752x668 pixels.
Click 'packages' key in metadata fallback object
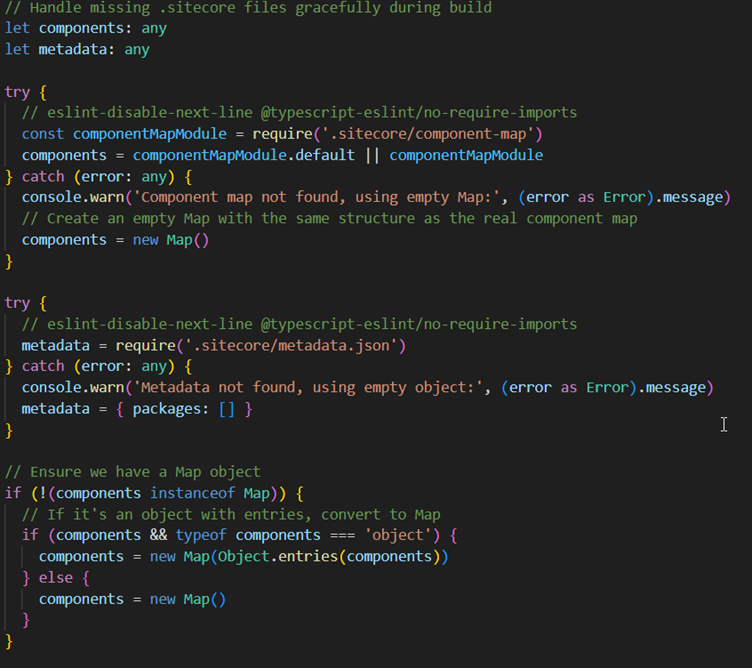pos(166,409)
